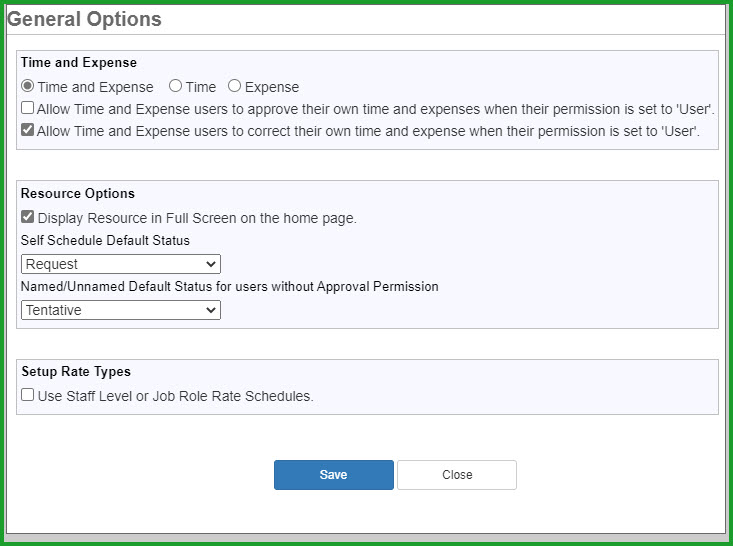The image size is (733, 546).
Task: Select the Time and Expense radio button
Action: click(x=28, y=86)
